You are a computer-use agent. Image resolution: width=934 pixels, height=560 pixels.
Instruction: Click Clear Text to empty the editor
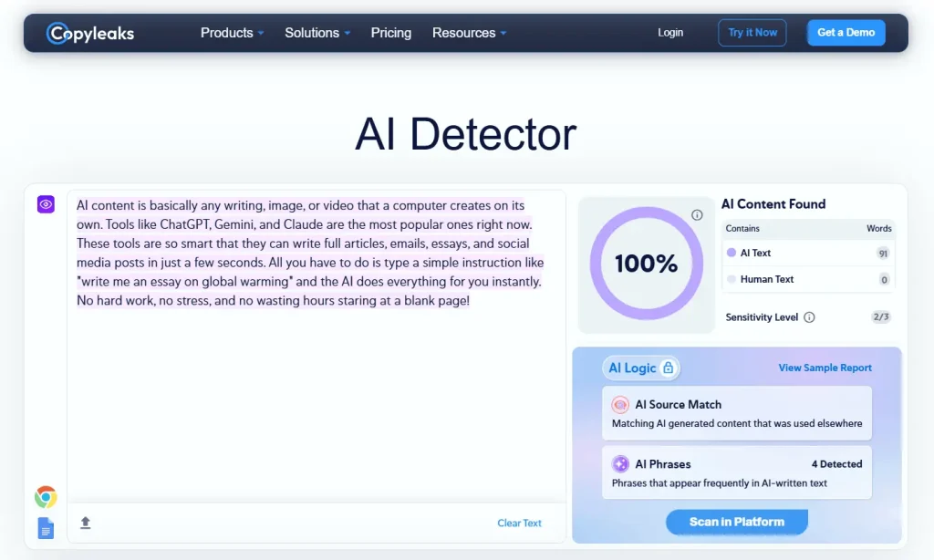click(x=519, y=524)
